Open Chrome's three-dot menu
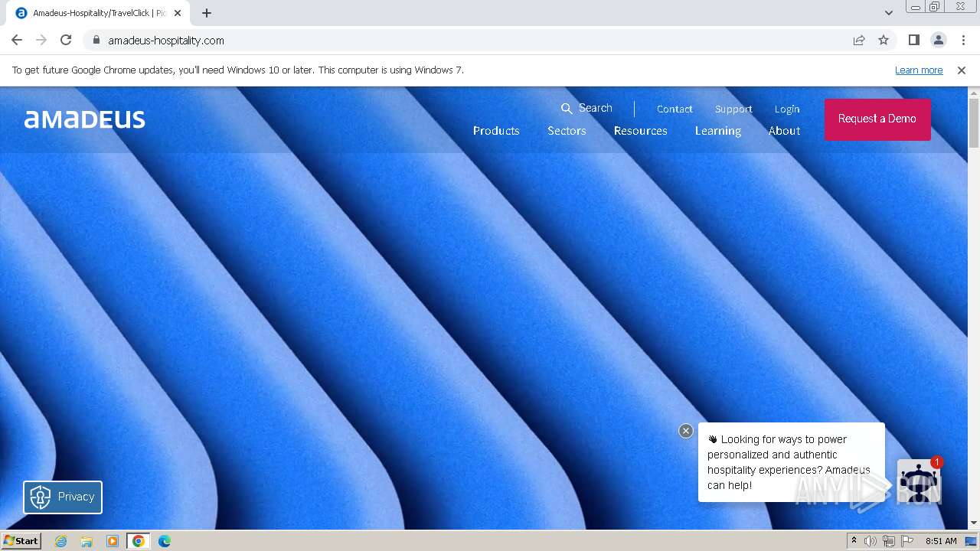Image resolution: width=980 pixels, height=551 pixels. tap(964, 41)
